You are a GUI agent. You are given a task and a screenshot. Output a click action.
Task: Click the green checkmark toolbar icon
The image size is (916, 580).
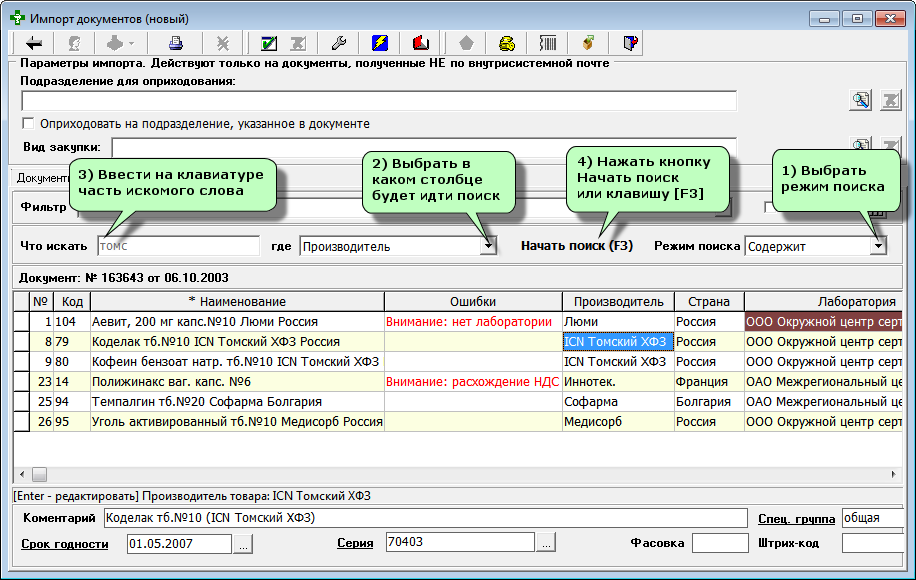pyautogui.click(x=268, y=43)
